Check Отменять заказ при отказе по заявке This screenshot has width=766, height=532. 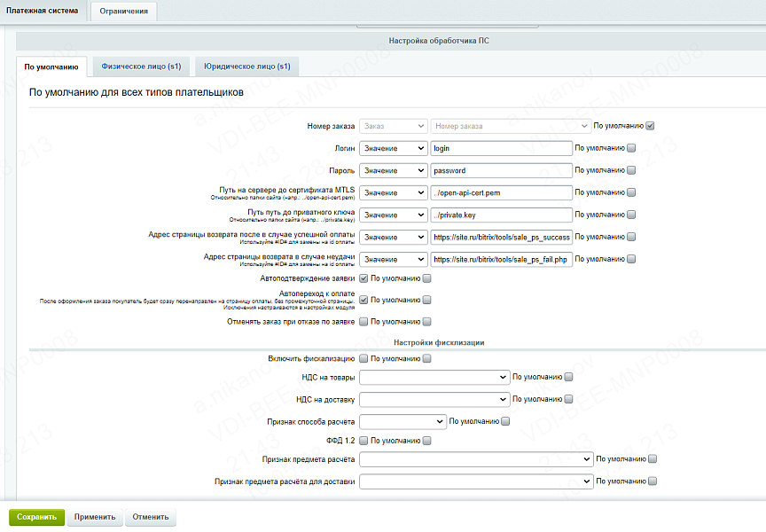pyautogui.click(x=363, y=322)
